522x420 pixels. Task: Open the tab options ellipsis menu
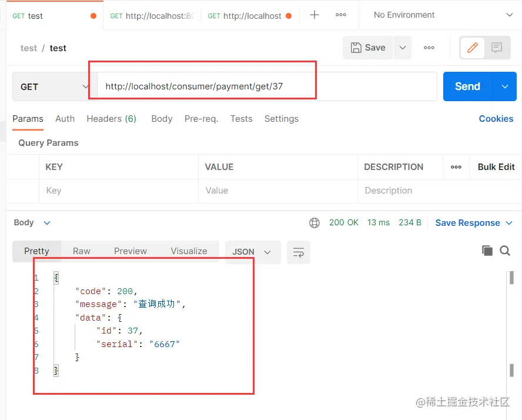340,15
